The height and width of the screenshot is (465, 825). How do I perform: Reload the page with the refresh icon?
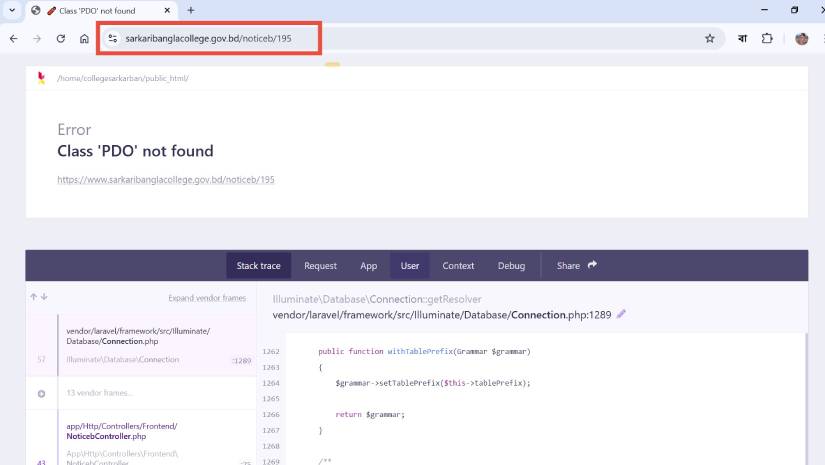(x=61, y=38)
